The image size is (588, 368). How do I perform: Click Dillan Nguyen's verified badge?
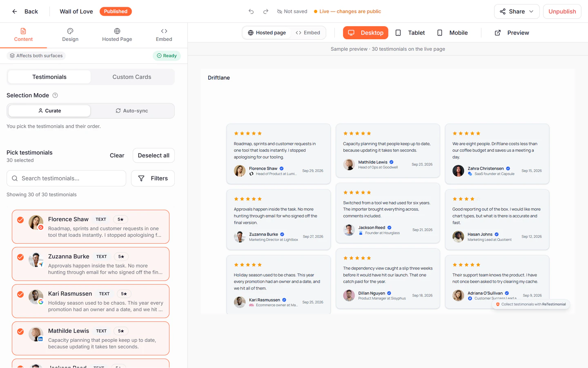click(389, 293)
